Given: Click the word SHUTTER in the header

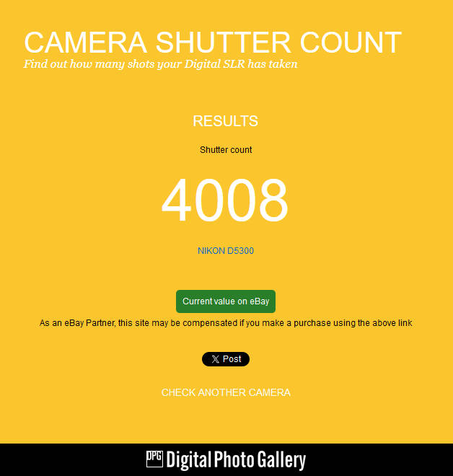Looking at the screenshot, I should coord(224,43).
